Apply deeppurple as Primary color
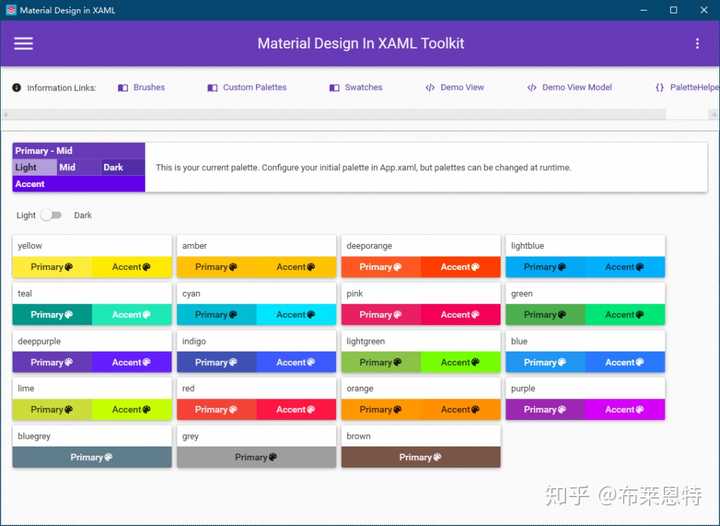The image size is (720, 526). [x=52, y=363]
